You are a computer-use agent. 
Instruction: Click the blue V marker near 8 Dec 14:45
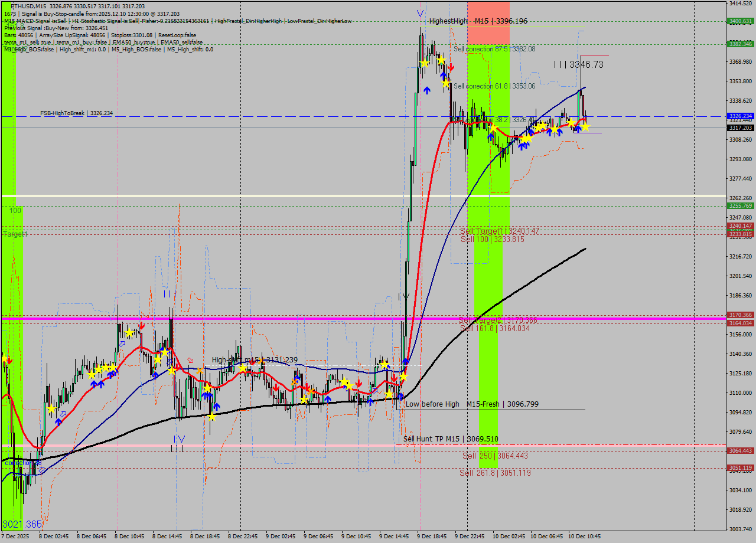pos(181,439)
